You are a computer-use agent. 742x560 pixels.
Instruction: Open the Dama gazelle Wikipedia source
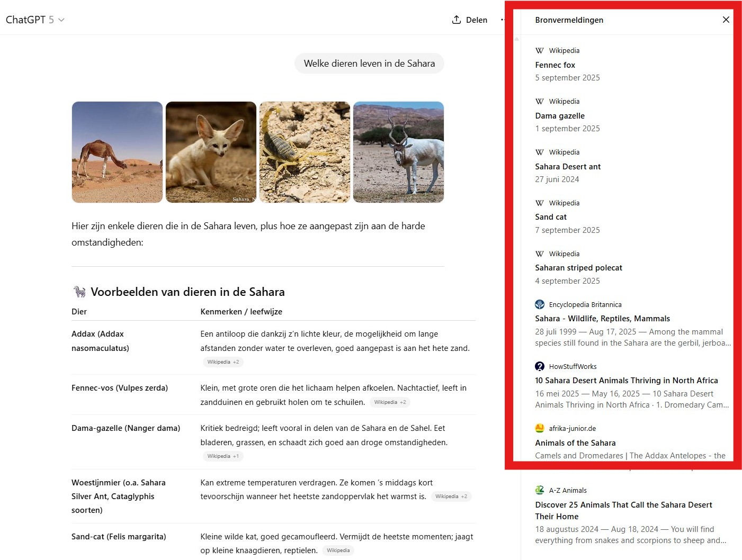[560, 115]
